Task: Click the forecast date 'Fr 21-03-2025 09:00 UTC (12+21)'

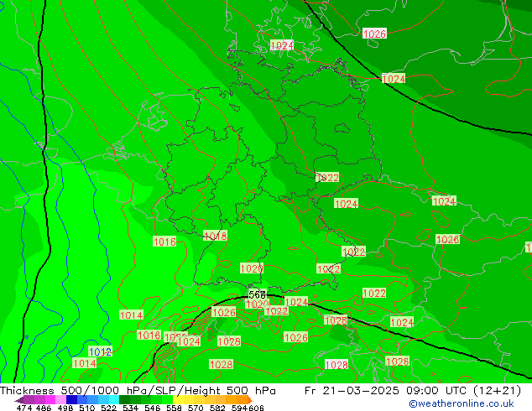Action: click(413, 390)
